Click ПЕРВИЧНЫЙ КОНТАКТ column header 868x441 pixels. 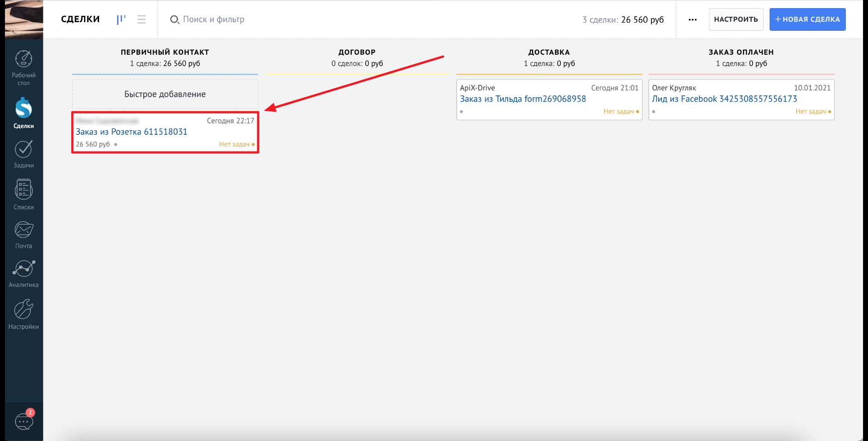(165, 52)
